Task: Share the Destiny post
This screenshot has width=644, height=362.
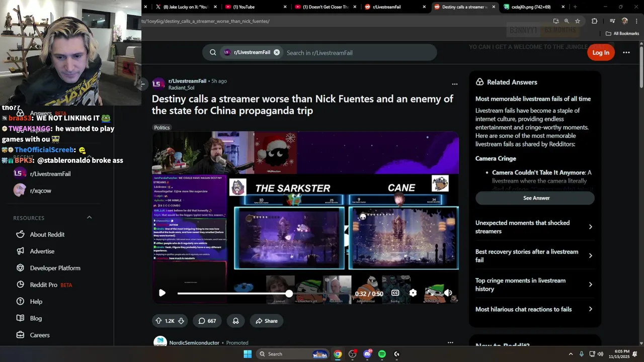Action: (x=267, y=321)
